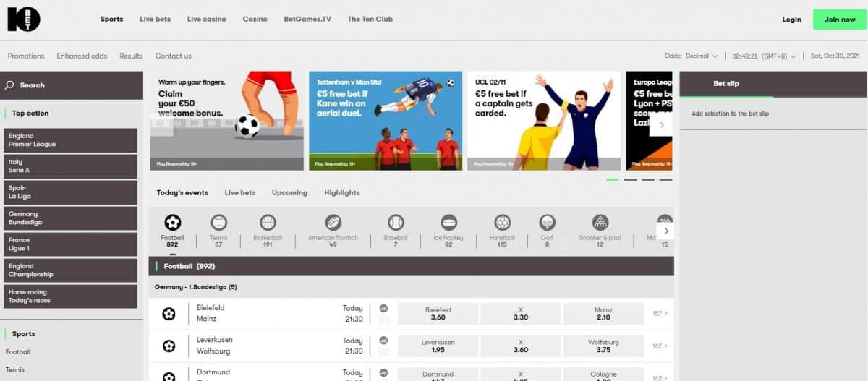Open Enhanced odds link
Viewport: 868px width, 381px height.
coord(82,56)
